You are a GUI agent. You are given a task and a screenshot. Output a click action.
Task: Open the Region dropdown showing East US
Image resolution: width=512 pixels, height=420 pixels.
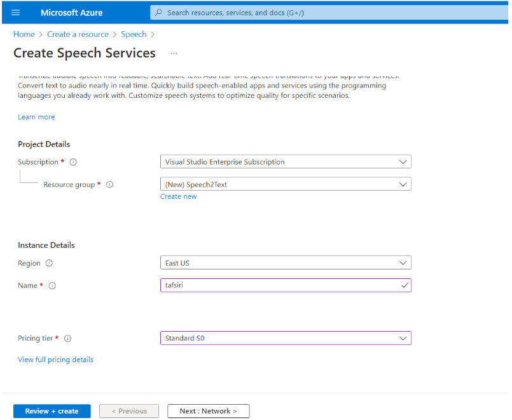point(285,263)
